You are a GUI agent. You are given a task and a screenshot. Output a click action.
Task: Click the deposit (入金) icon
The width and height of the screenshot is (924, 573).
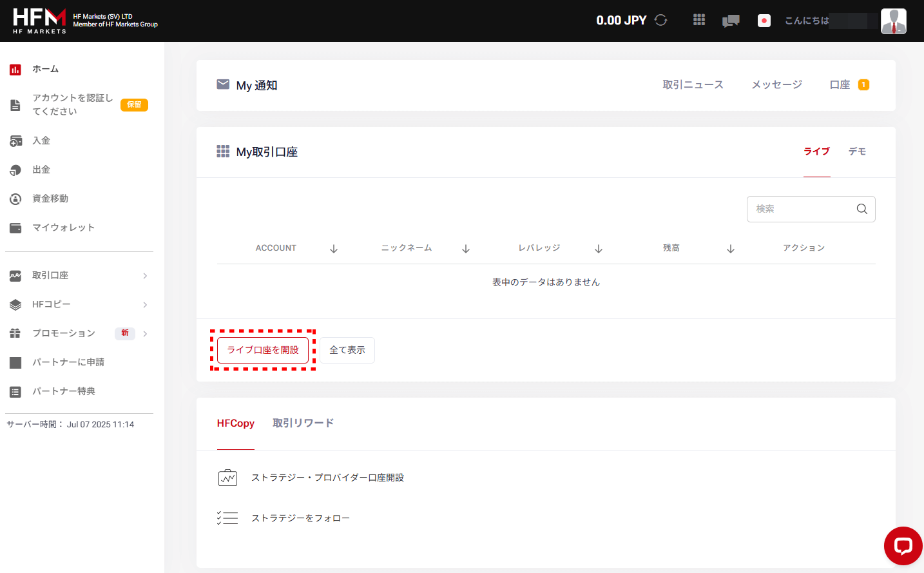click(15, 141)
